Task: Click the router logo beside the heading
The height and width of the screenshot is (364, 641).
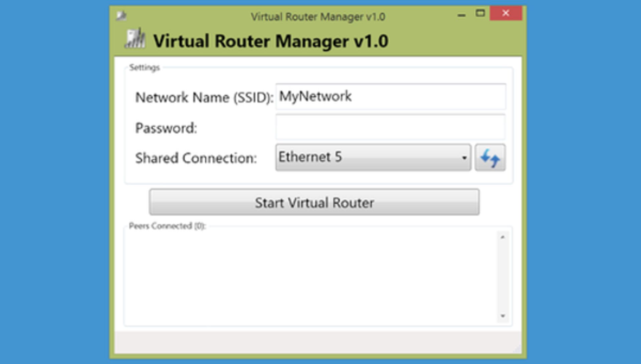Action: 135,39
